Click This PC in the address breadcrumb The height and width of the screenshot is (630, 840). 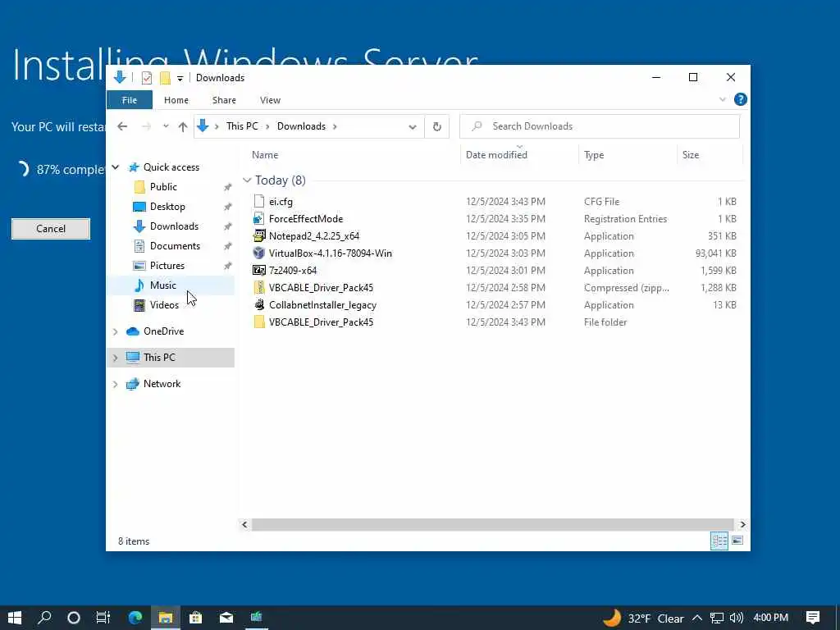click(x=242, y=126)
